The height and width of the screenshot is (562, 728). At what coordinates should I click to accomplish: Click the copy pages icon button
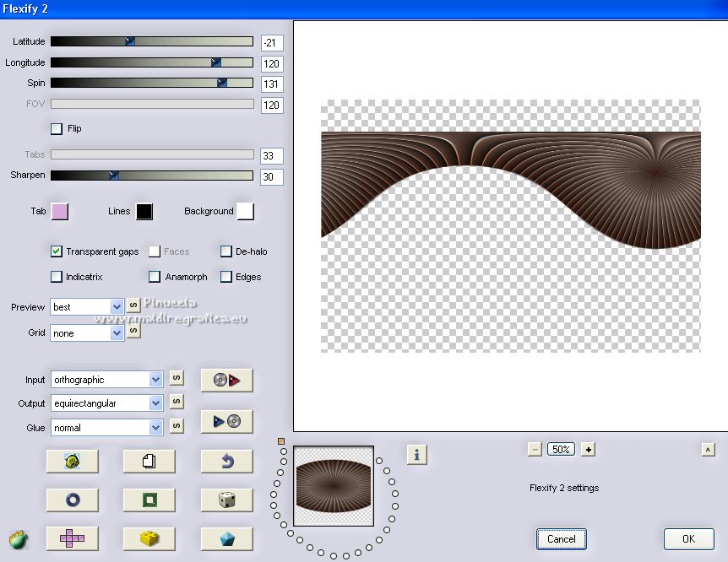click(x=149, y=462)
